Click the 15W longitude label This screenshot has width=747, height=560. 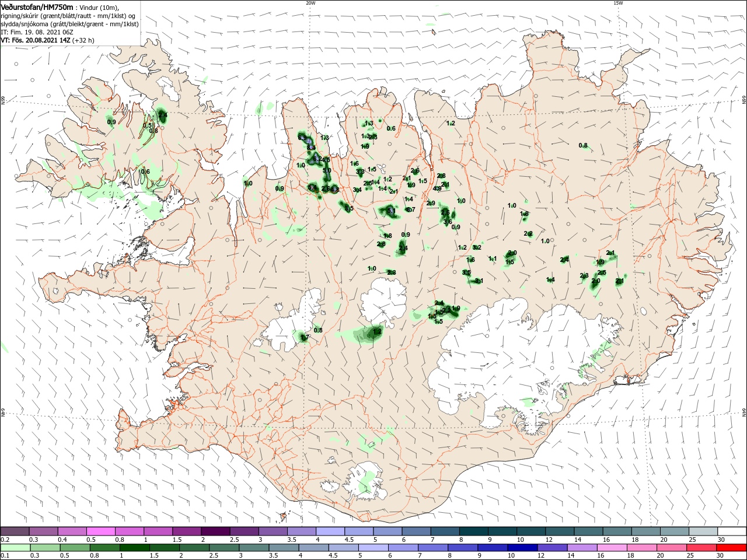pos(618,3)
